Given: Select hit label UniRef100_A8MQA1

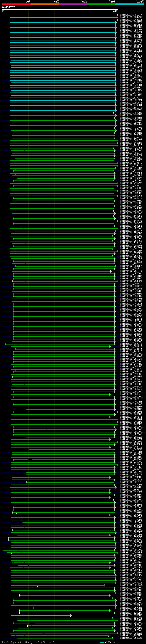Looking at the screenshot, I should pos(131,113).
